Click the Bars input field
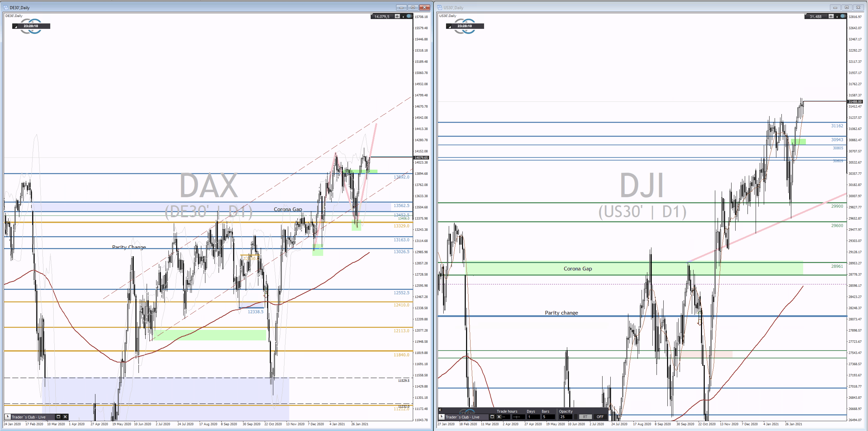Screen dimensions: 868x431 (x=549, y=417)
